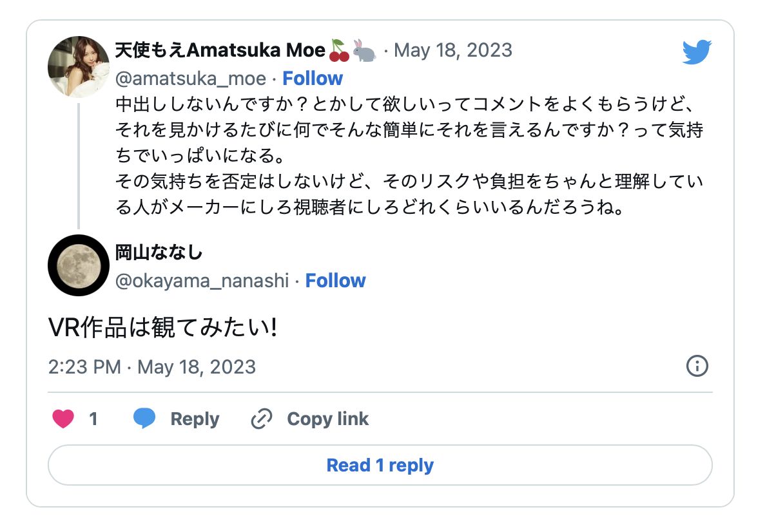Click the Twitter bird logo
The height and width of the screenshot is (532, 776).
(x=697, y=52)
